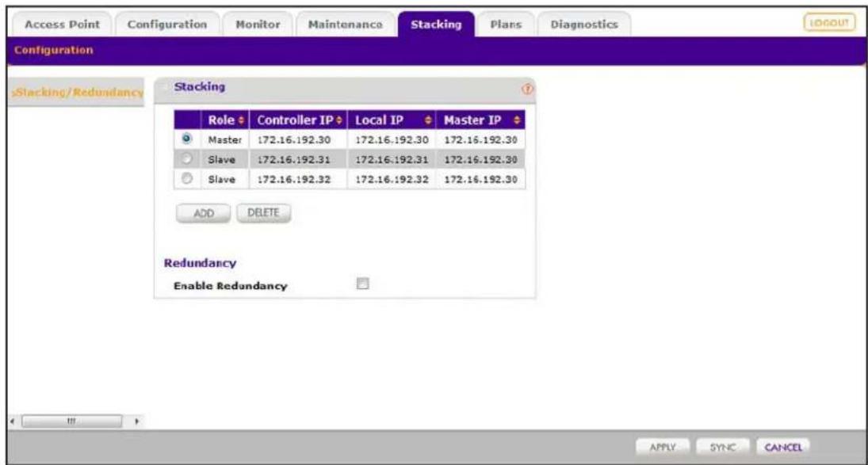Image resolution: width=868 pixels, height=465 pixels.
Task: Open the Plans tab
Action: (x=506, y=25)
